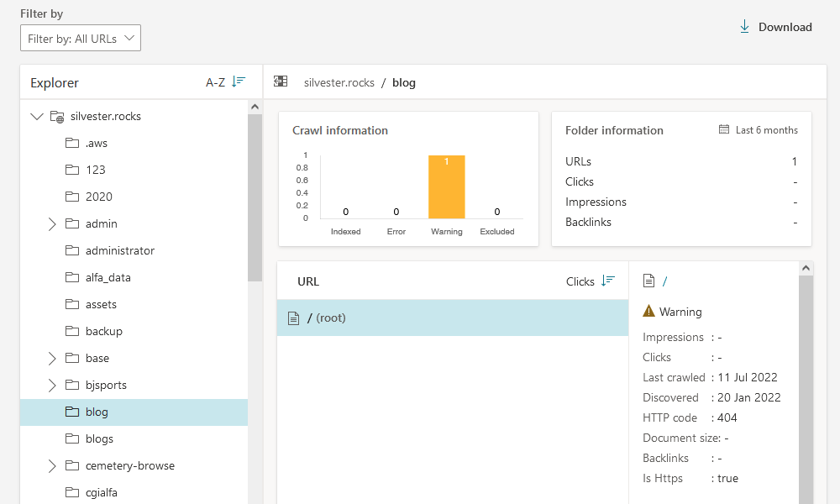Collapse the silvester.rocks root node

(x=36, y=116)
